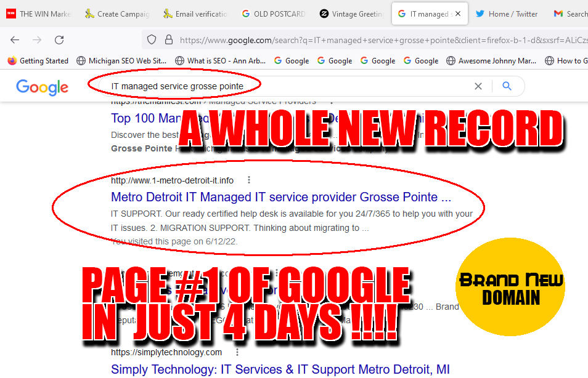The height and width of the screenshot is (378, 588).
Task: Open Michigan SEO Web Site bookmark
Action: (121, 61)
